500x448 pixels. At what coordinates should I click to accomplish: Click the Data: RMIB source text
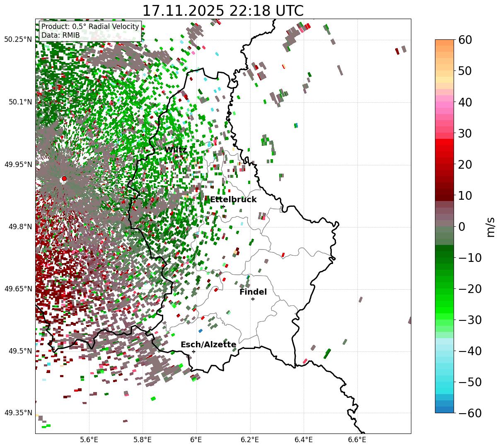[60, 36]
